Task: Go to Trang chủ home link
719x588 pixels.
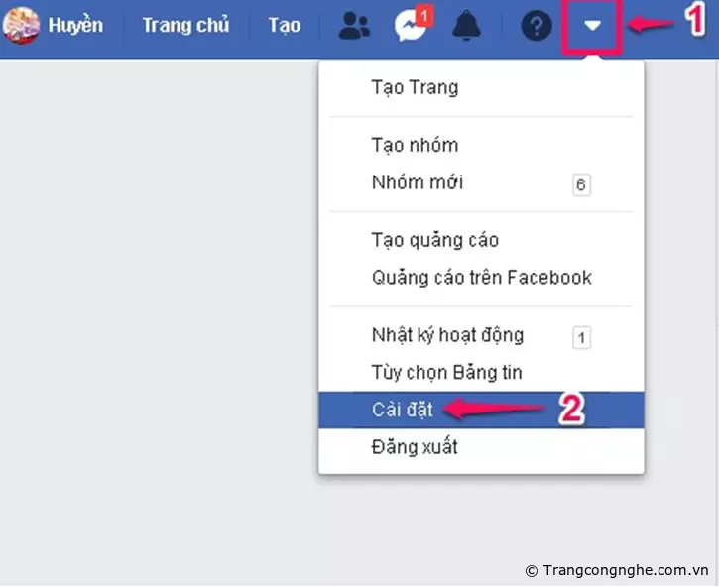Action: (185, 26)
